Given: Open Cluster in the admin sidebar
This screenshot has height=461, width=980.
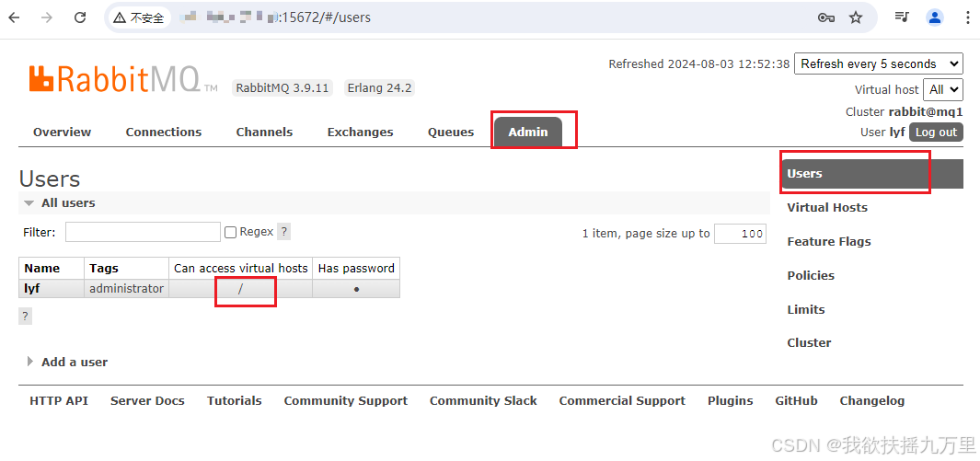Looking at the screenshot, I should [x=809, y=342].
